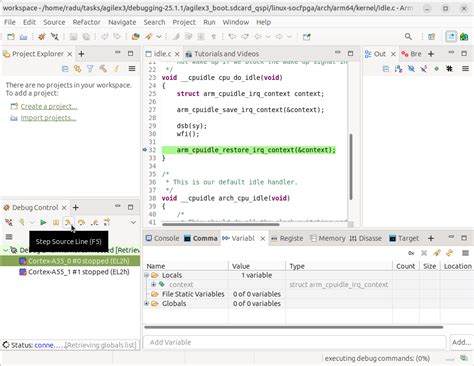Click the Open Perspective icon
Viewport: 474px width, 366px height.
click(x=432, y=37)
